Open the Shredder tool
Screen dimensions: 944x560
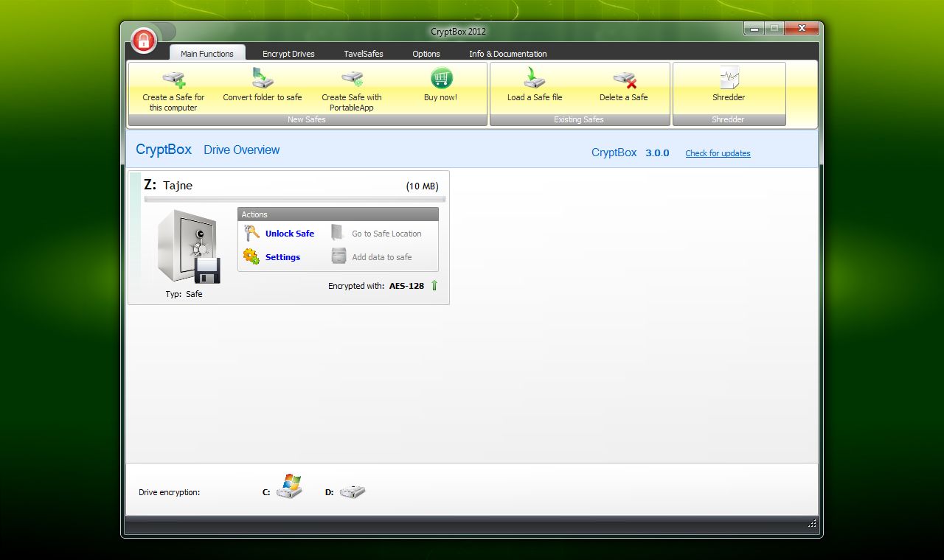pos(729,84)
